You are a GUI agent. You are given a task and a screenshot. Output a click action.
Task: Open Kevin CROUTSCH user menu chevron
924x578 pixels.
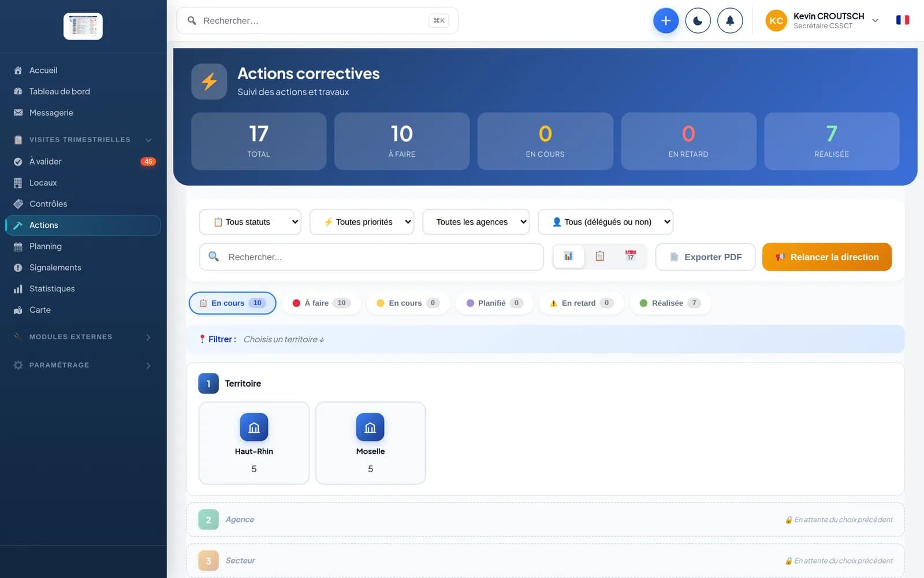[x=875, y=21]
